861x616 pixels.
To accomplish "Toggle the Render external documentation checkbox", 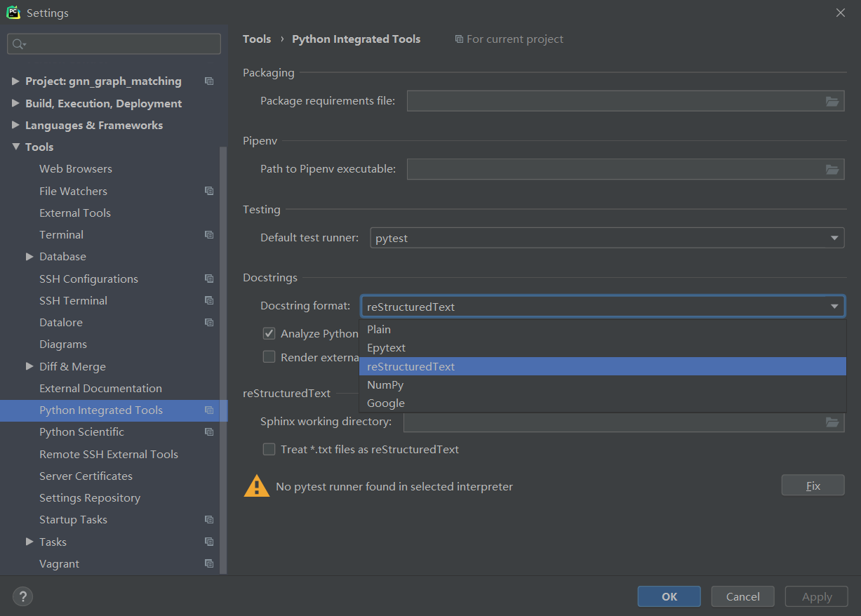I will coord(269,356).
